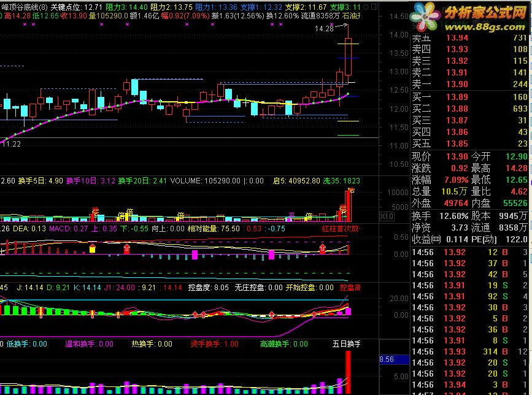Click the 11.22 low price marker
The height and width of the screenshot is (395, 532).
(x=11, y=144)
